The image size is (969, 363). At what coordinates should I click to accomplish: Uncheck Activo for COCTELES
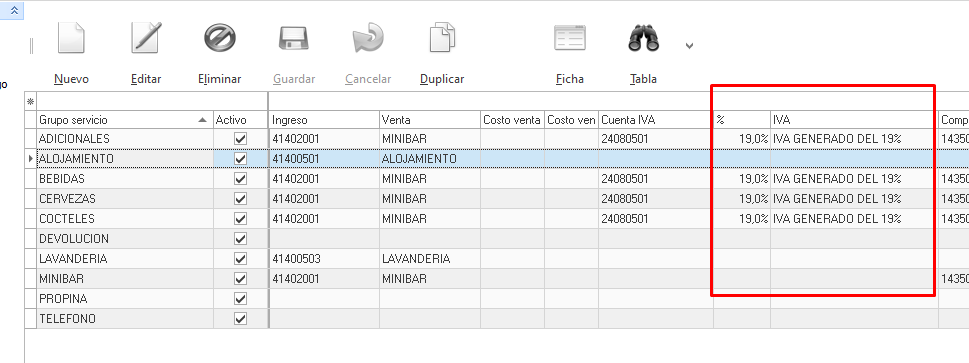[240, 219]
